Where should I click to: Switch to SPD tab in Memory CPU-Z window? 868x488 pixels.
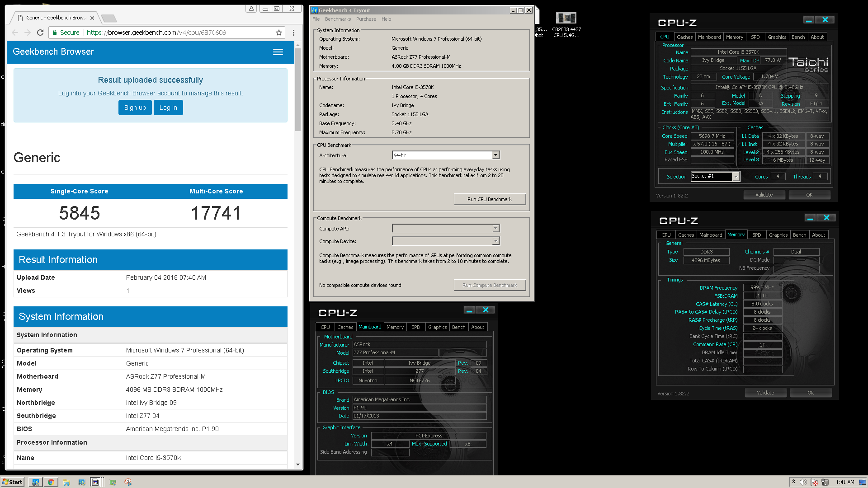pyautogui.click(x=757, y=235)
